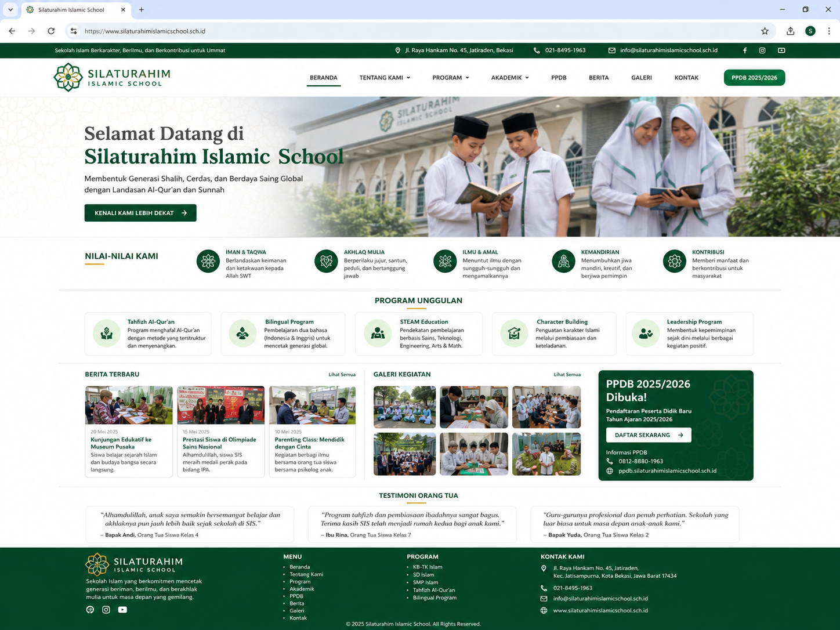Click the Facebook icon in top bar
The height and width of the screenshot is (630, 840).
tap(745, 50)
